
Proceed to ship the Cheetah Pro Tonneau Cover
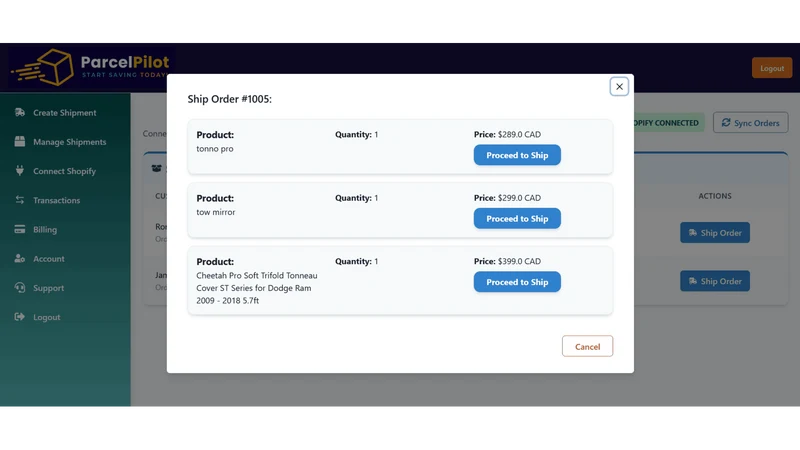517,282
